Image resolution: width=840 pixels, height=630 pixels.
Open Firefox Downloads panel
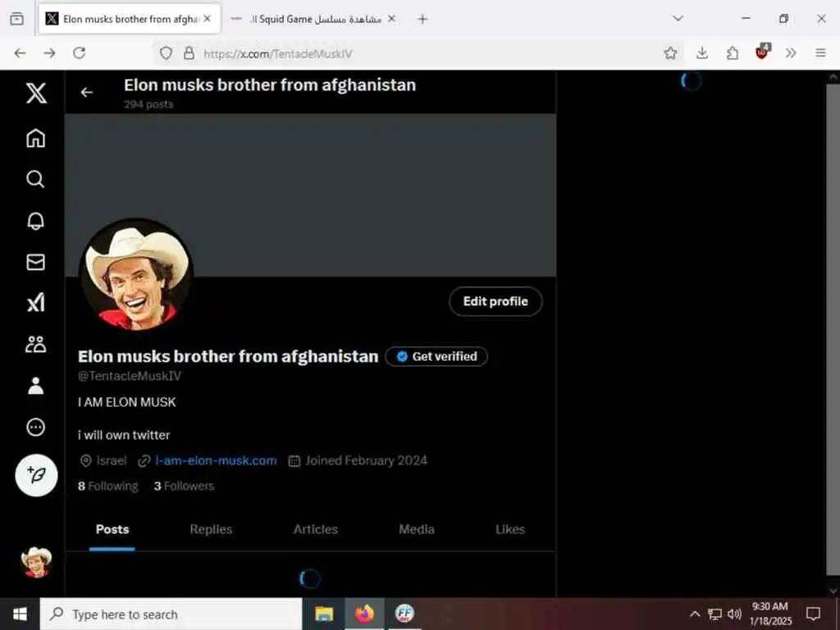(x=702, y=53)
